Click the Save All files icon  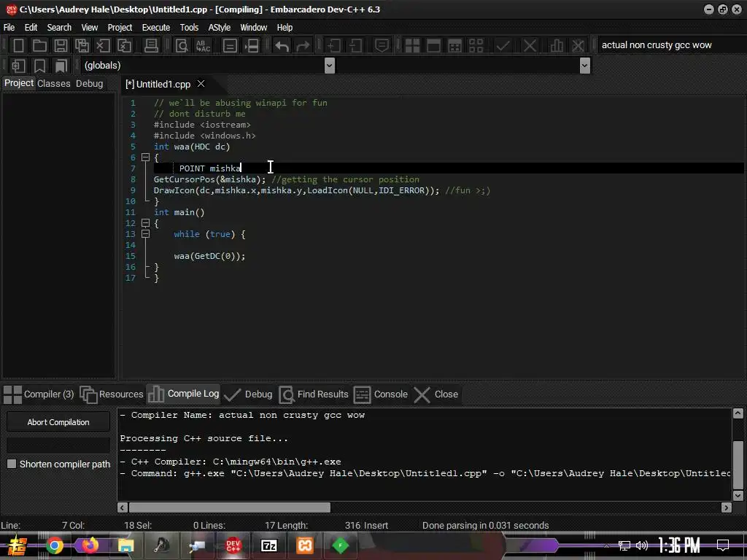82,46
